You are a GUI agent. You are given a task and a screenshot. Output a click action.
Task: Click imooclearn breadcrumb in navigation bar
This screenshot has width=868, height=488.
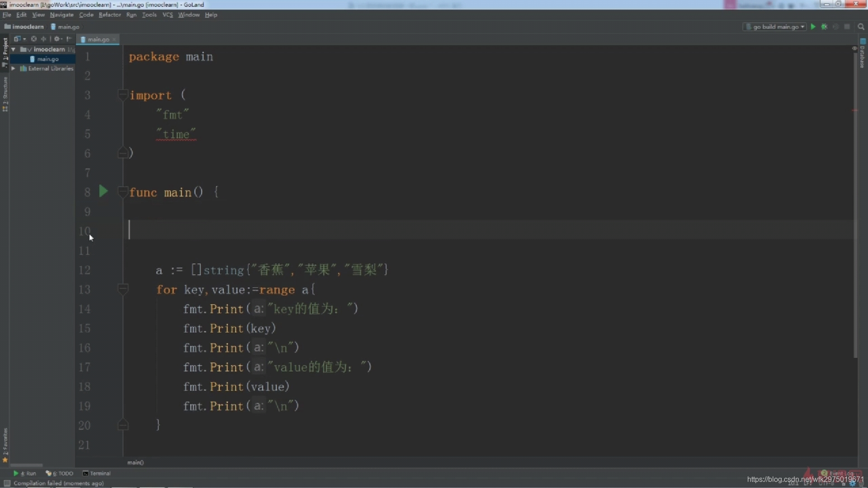click(24, 27)
